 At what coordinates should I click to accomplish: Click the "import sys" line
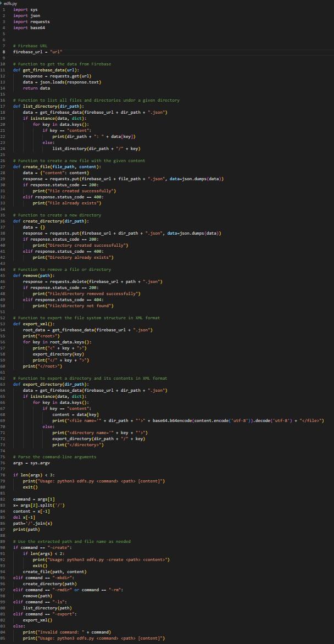tap(25, 9)
